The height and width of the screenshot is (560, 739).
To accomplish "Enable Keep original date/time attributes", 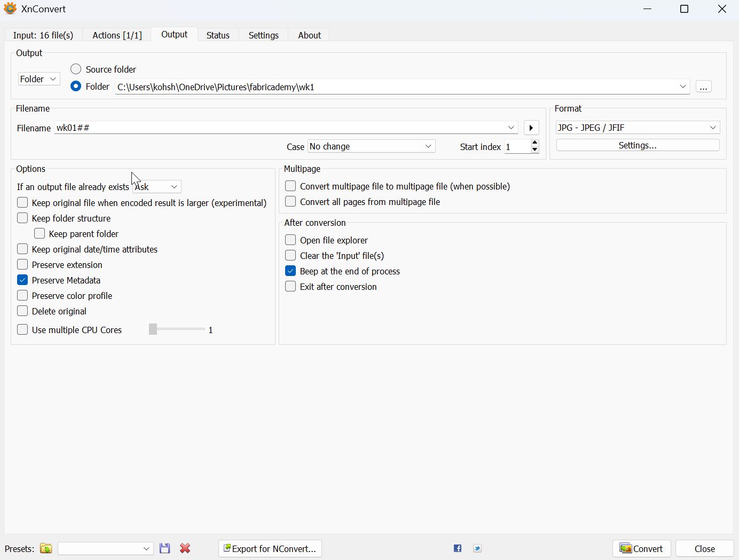I will 22,249.
